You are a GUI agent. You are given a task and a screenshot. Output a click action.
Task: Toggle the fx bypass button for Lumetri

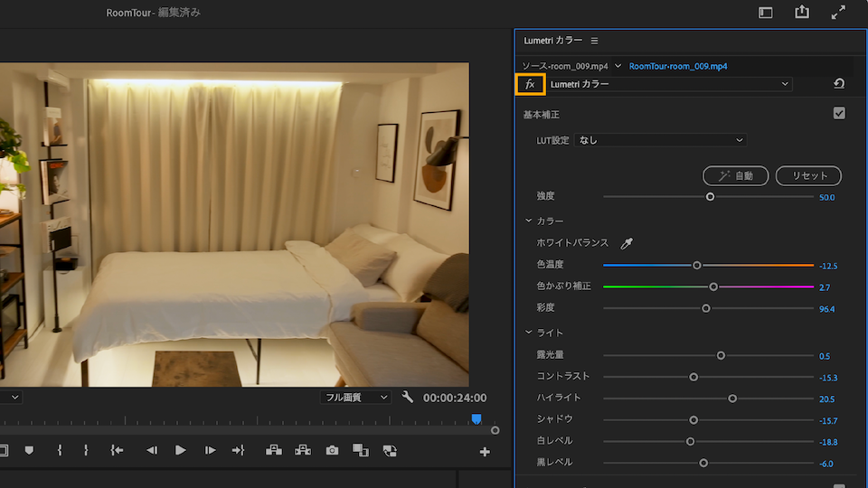[530, 84]
